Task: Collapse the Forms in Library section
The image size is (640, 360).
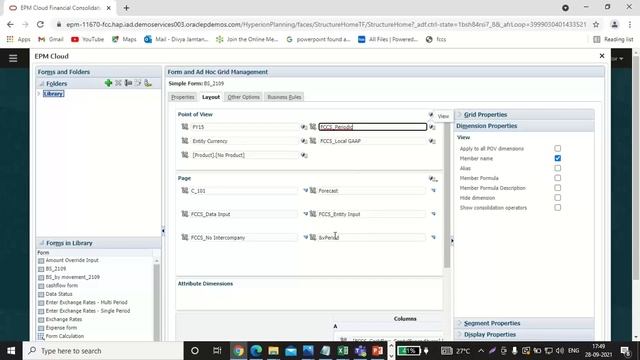Action: [41, 243]
